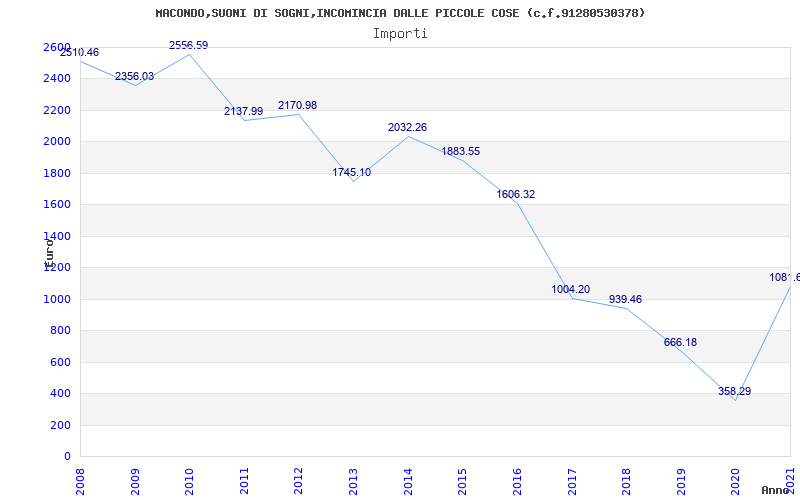
Task: Click the 2018 x-axis year label
Action: [x=626, y=482]
